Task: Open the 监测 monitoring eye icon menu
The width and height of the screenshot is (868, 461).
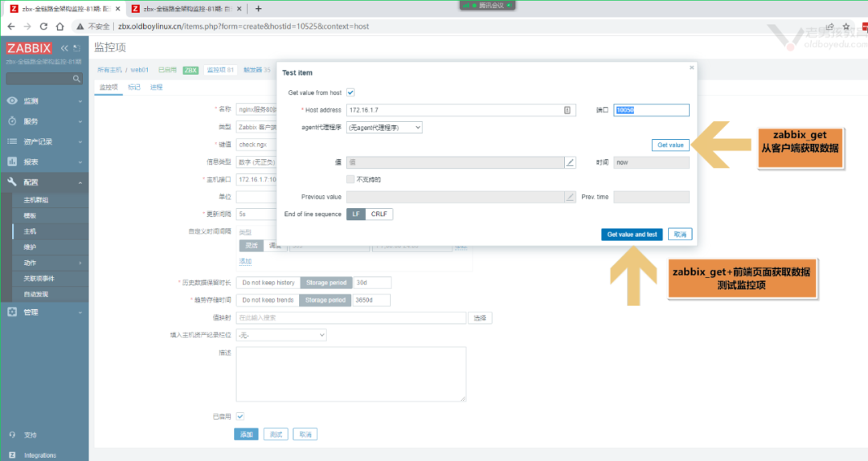Action: [x=12, y=100]
